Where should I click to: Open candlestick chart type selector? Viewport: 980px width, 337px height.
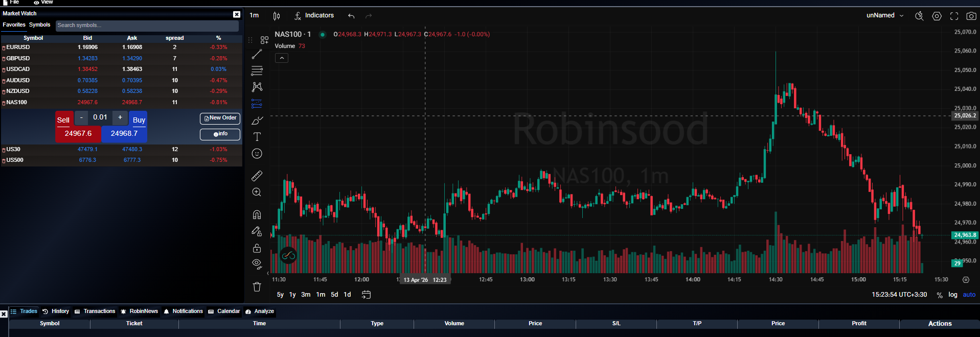click(x=277, y=16)
